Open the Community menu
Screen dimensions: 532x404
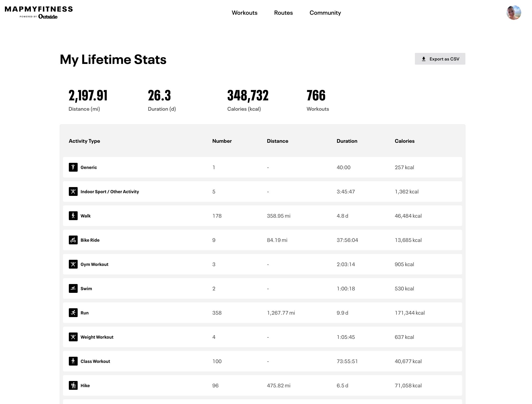tap(325, 13)
